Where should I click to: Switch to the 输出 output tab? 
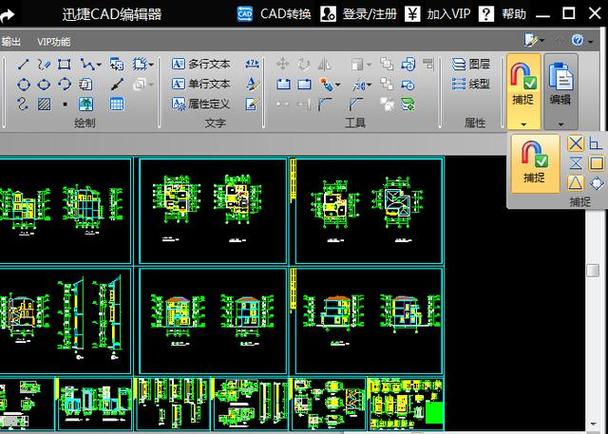pyautogui.click(x=10, y=42)
